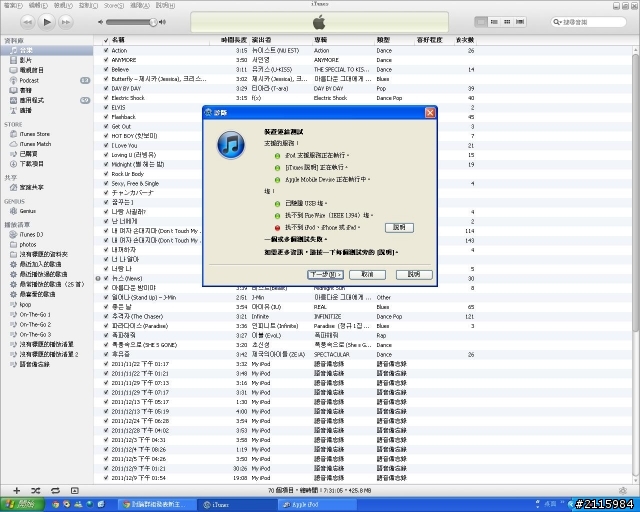Uncheck the song ELVIS
Viewport: 640px width, 512px height.
click(x=106, y=107)
